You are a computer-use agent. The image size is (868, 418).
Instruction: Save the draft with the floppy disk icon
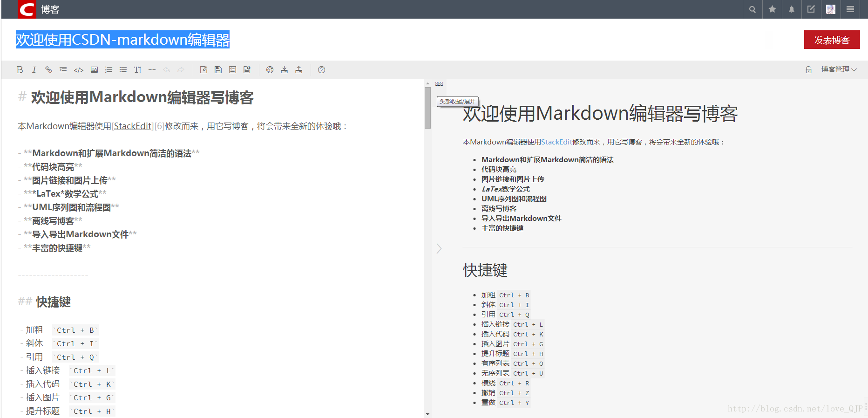[x=218, y=70]
